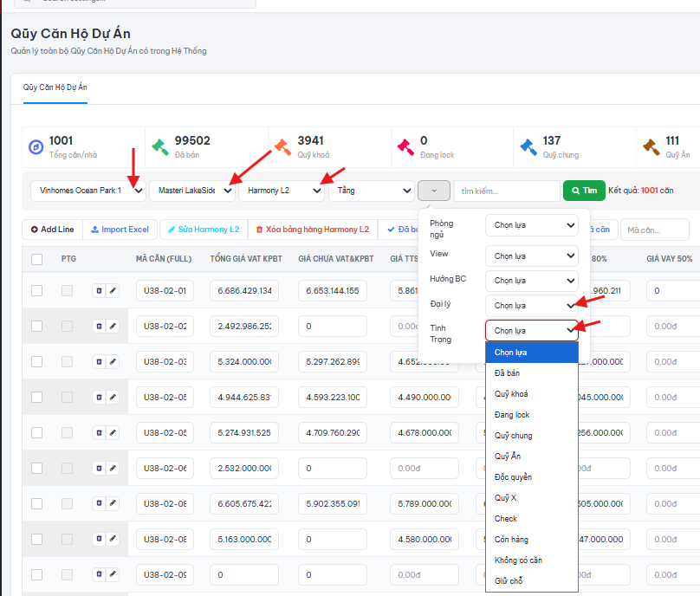Check the row checkbox for the 2.492.986 row
700x596 pixels.
coord(37,327)
